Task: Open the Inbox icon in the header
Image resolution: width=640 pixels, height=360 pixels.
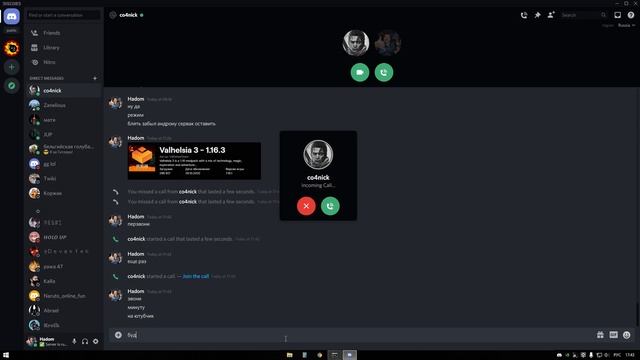Action: pos(617,15)
